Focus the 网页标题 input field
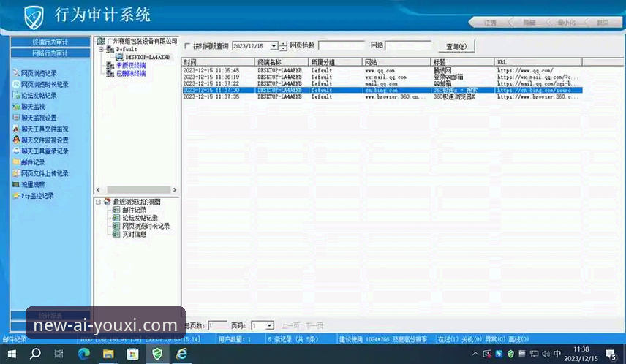The height and width of the screenshot is (364, 626). (x=342, y=45)
